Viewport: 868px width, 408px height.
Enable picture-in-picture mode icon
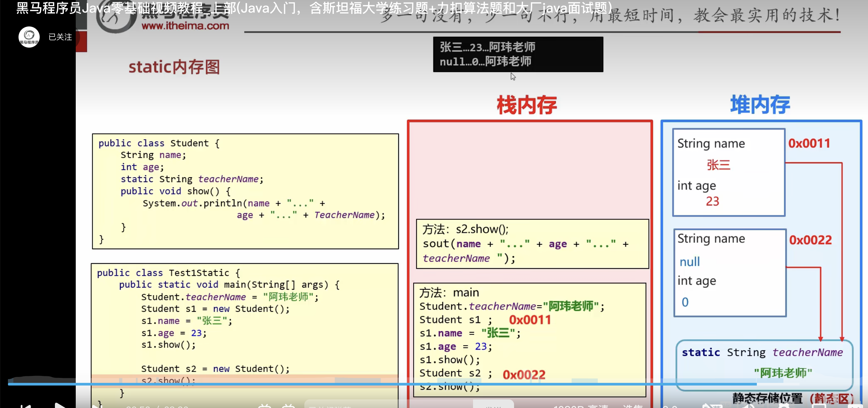click(x=819, y=406)
